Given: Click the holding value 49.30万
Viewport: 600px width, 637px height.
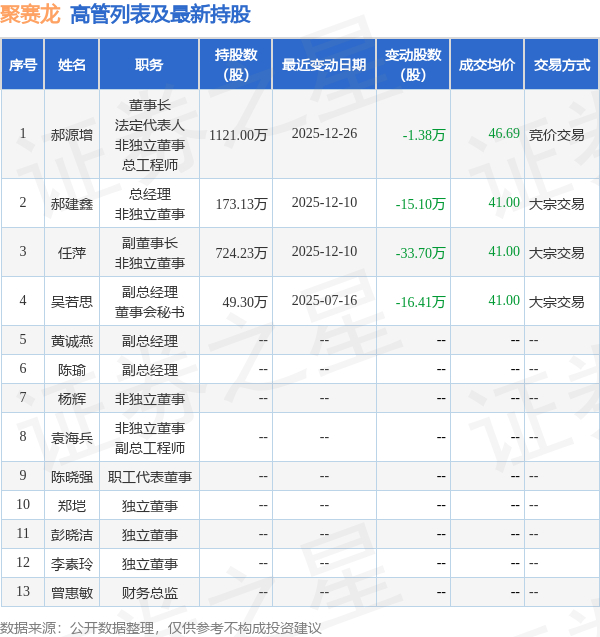Looking at the screenshot, I should click(x=245, y=301).
